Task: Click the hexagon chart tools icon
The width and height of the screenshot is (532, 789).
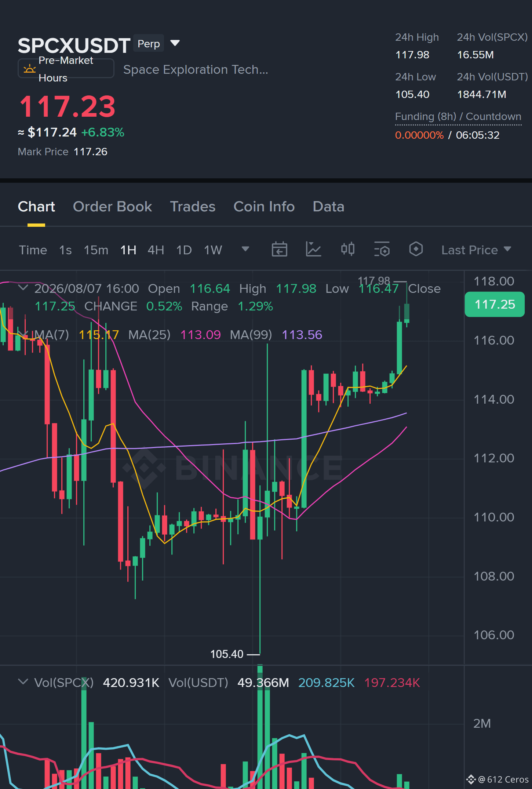Action: coord(416,250)
